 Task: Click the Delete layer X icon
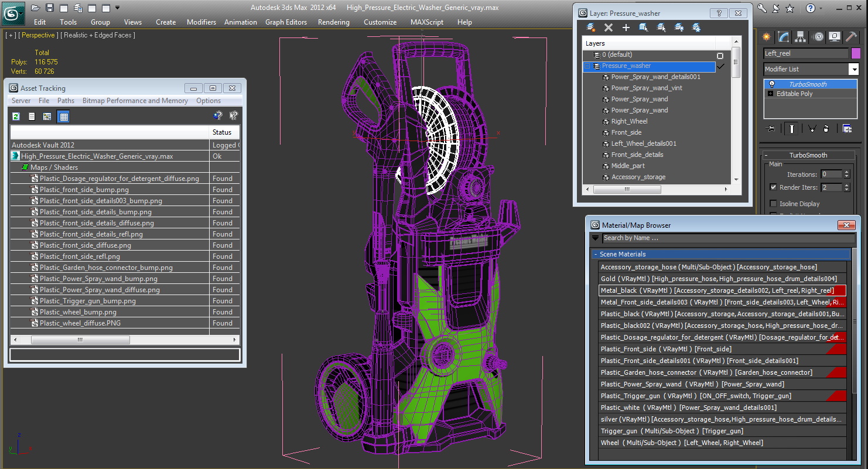pyautogui.click(x=609, y=28)
